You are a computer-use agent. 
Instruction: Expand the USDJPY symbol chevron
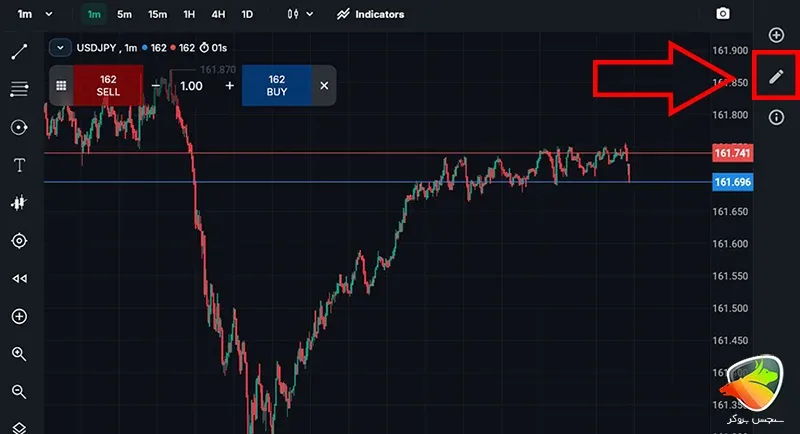tap(60, 48)
